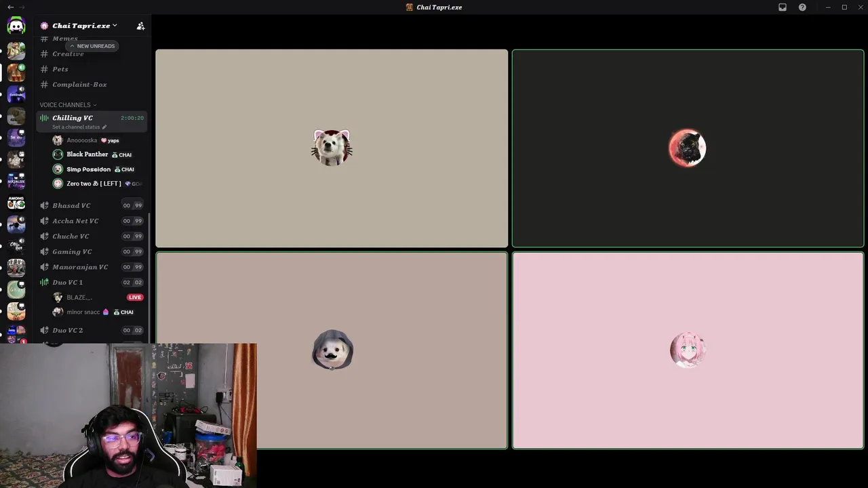Click Anooooska's avatar in voice list

pos(58,140)
